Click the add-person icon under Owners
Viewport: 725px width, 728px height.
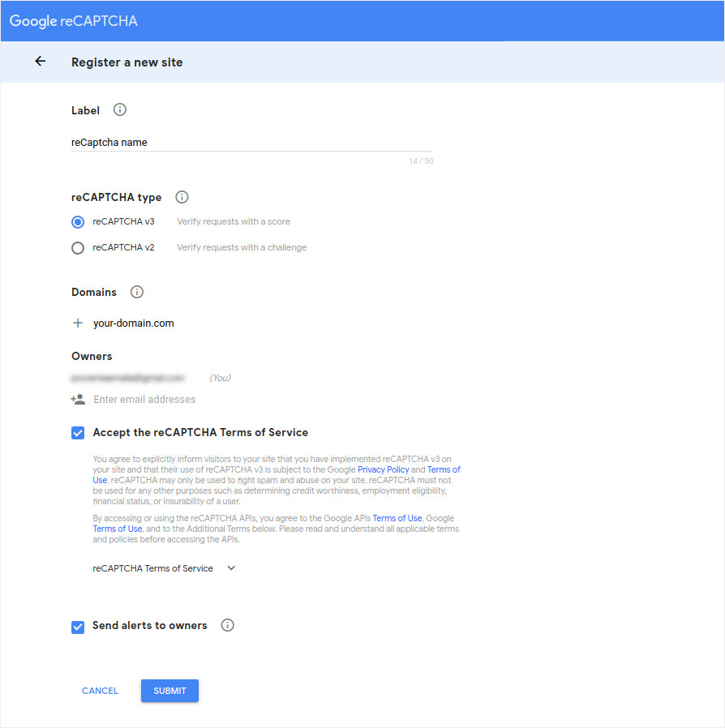[77, 399]
